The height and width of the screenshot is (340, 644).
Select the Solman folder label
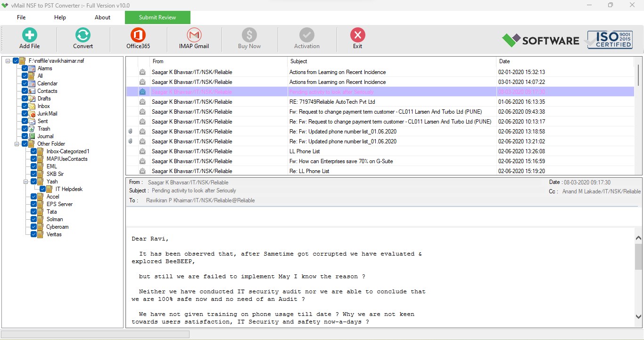pos(55,219)
